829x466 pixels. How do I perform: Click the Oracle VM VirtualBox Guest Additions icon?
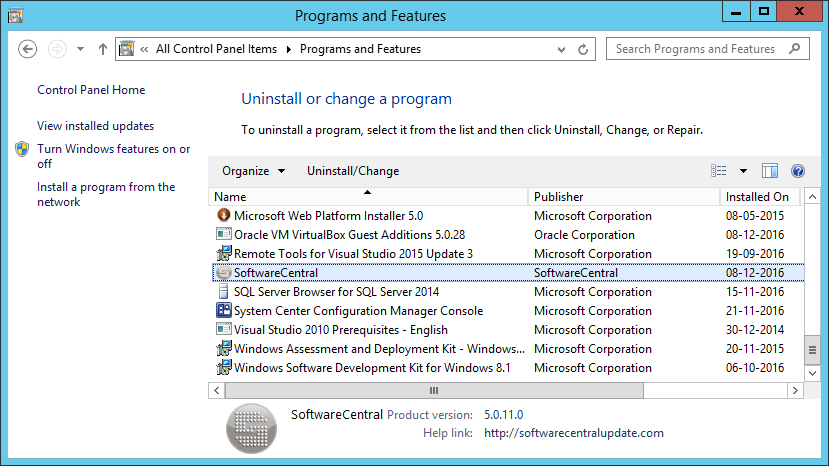[224, 234]
